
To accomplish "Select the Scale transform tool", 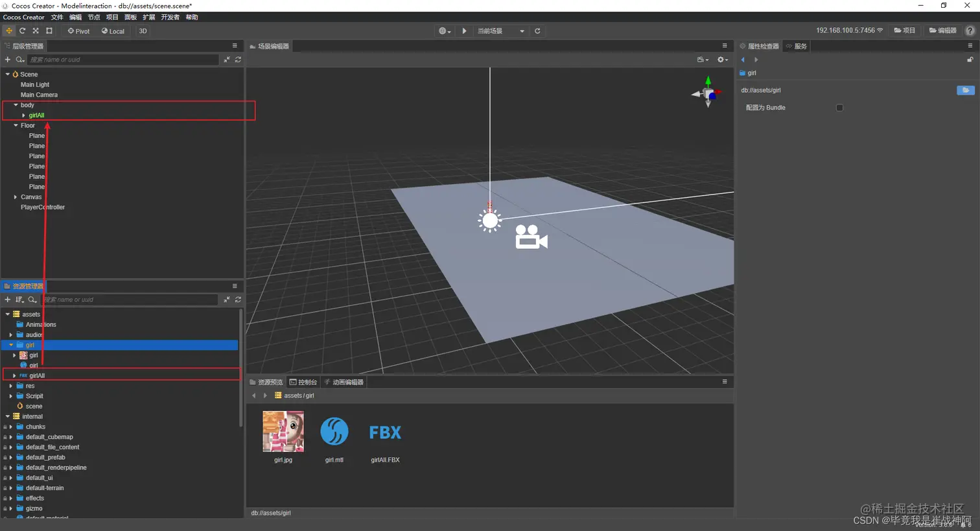I will click(x=36, y=30).
